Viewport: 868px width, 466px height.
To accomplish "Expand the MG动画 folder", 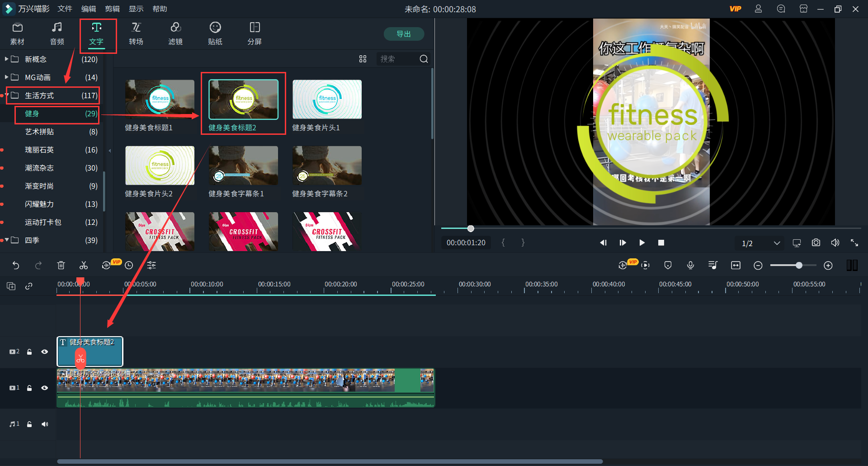I will pyautogui.click(x=7, y=77).
